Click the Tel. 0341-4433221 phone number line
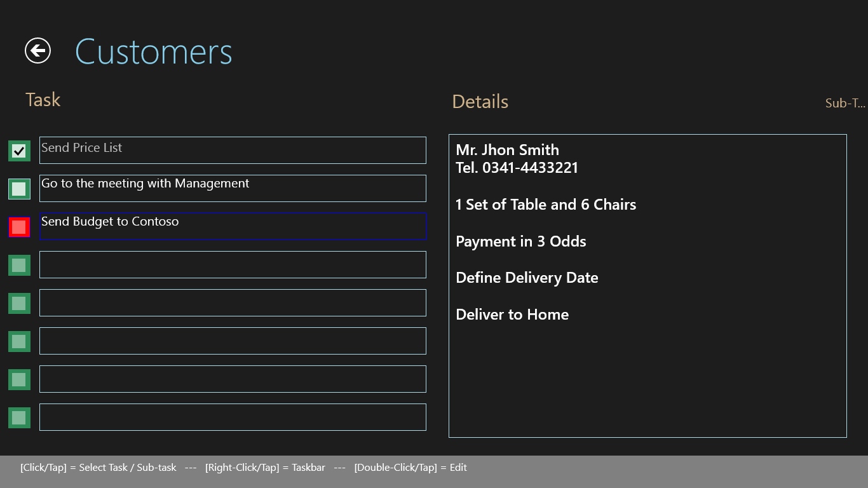This screenshot has height=488, width=868. click(517, 168)
